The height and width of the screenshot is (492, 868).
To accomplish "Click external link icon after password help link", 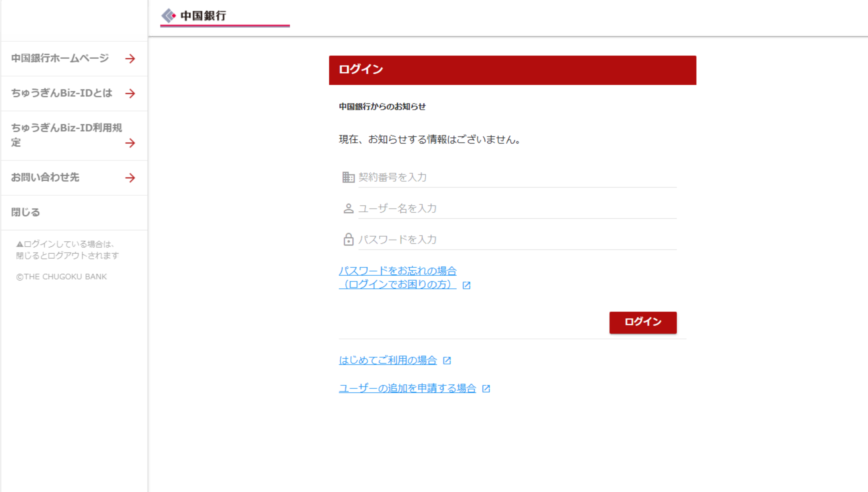I will pyautogui.click(x=467, y=285).
